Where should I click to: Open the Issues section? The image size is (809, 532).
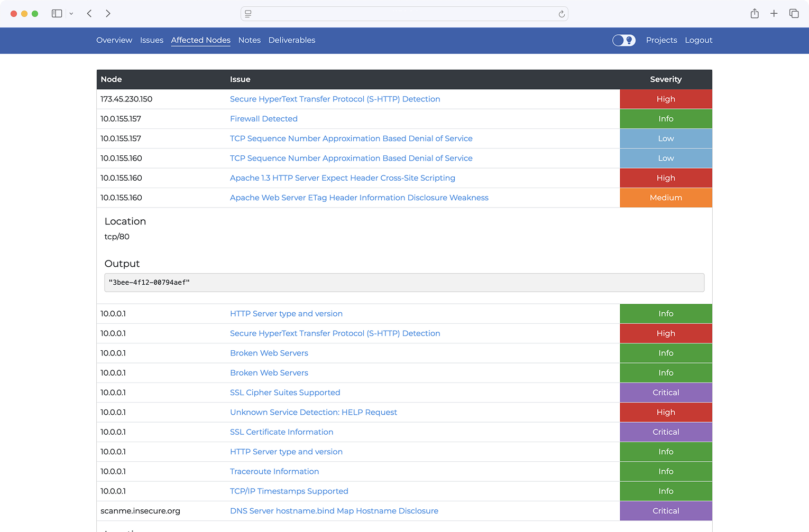click(x=152, y=40)
